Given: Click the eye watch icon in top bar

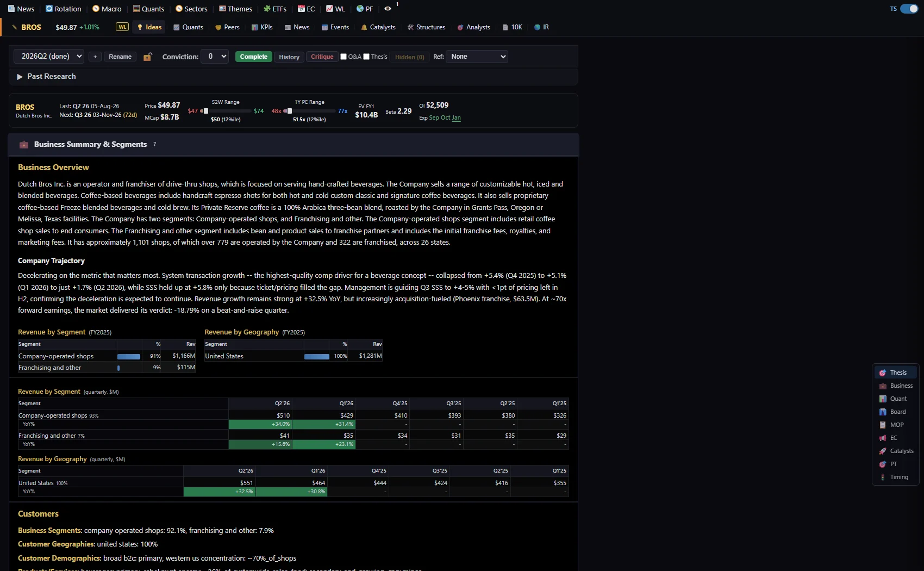Looking at the screenshot, I should 388,9.
